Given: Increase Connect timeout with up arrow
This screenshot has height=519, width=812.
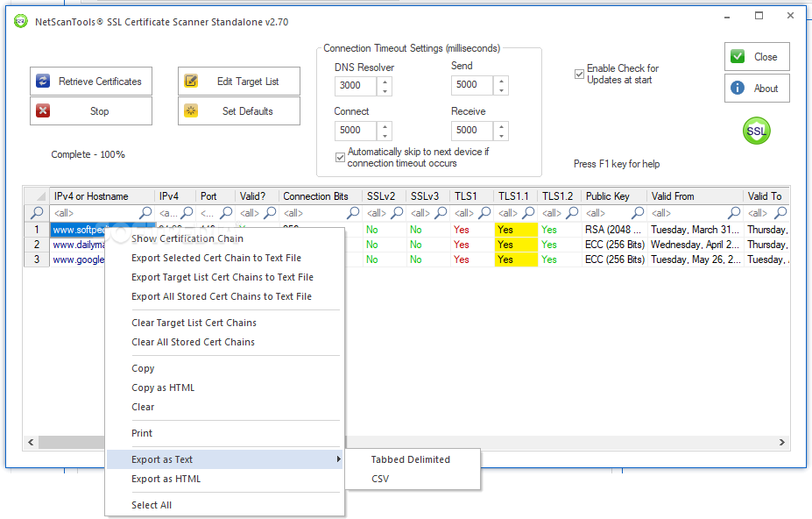Looking at the screenshot, I should click(385, 126).
